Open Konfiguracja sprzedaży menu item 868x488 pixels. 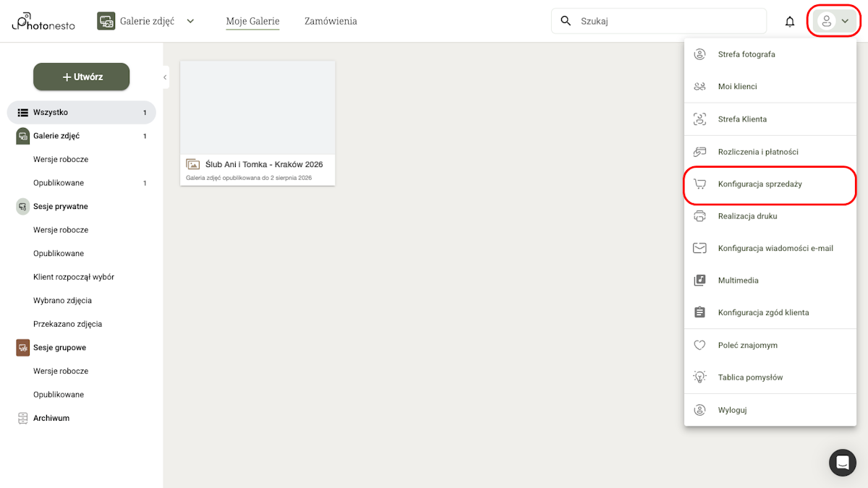point(770,184)
